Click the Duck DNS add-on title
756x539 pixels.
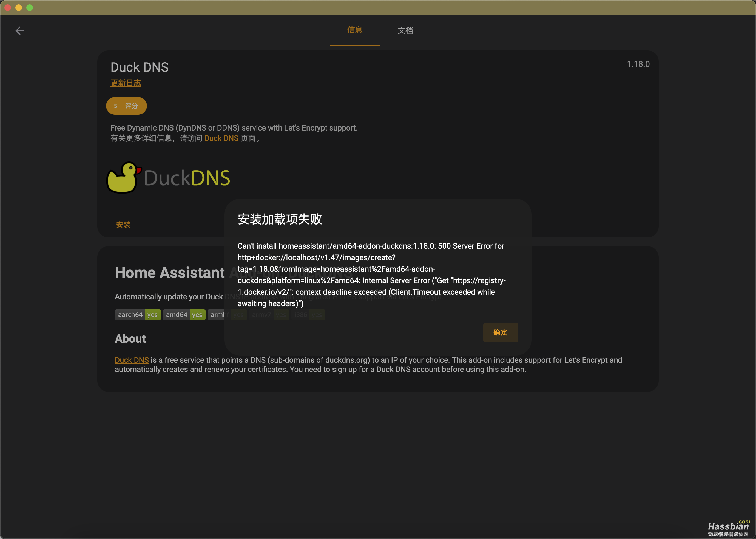(x=139, y=67)
